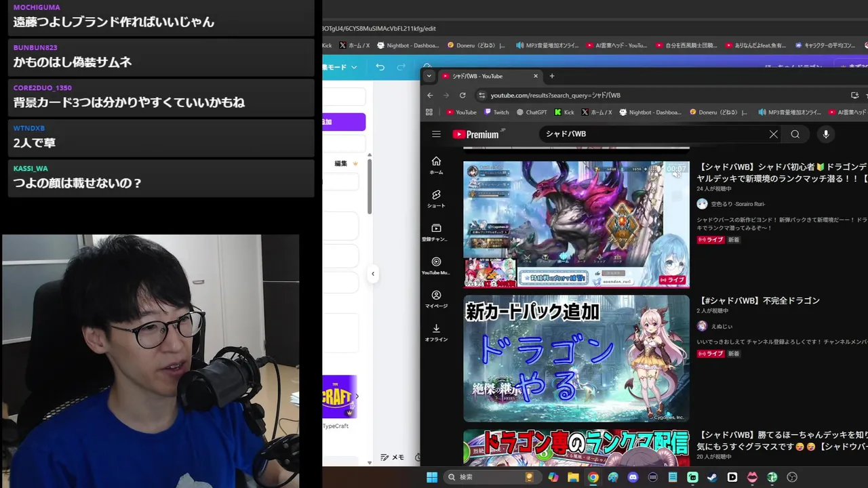Open 自分を西風騎士団 bookmark in background window
Screen dimensions: 868x488
[x=686, y=45]
